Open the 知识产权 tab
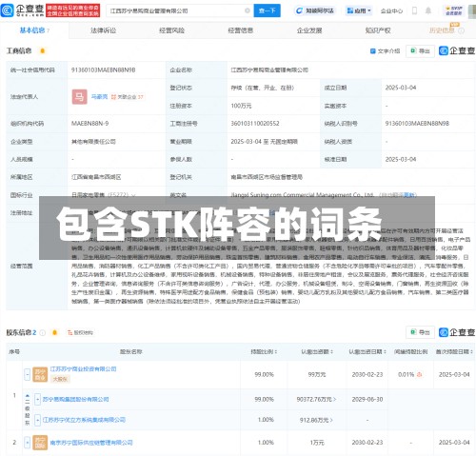 coord(378,30)
